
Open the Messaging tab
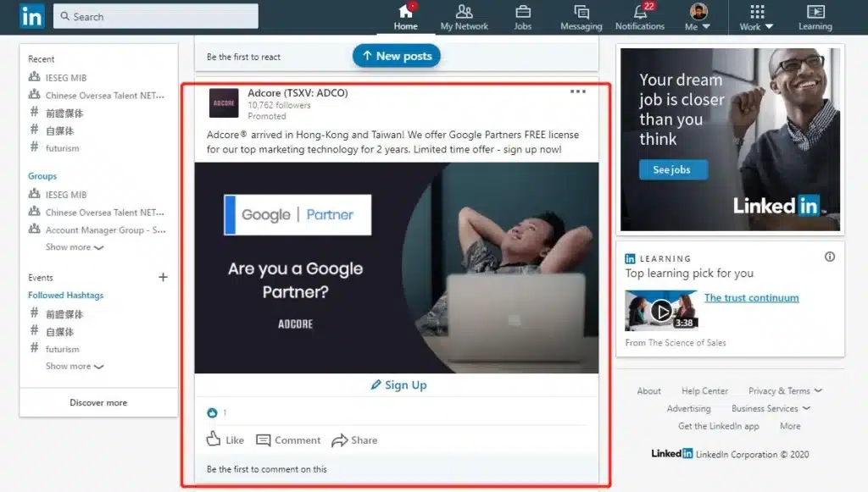[581, 17]
